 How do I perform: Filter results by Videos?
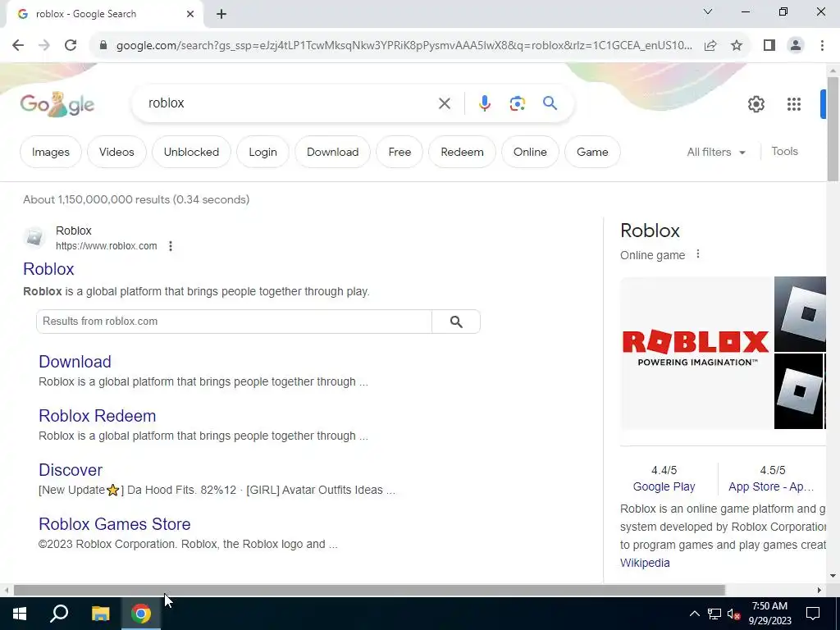(x=116, y=152)
